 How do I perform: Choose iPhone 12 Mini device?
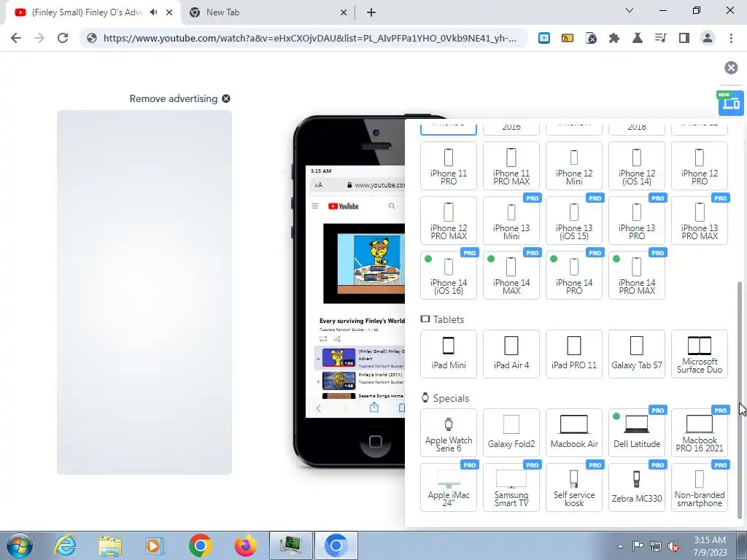click(574, 166)
